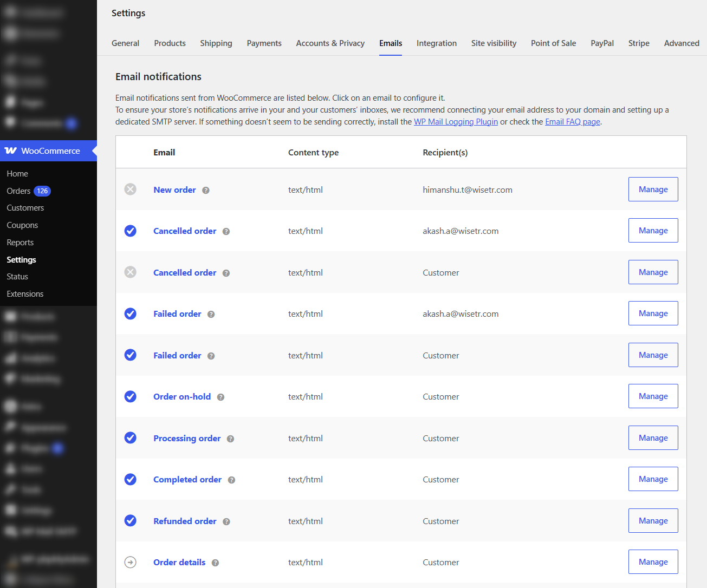
Task: Click Manage button for New order
Action: click(653, 190)
